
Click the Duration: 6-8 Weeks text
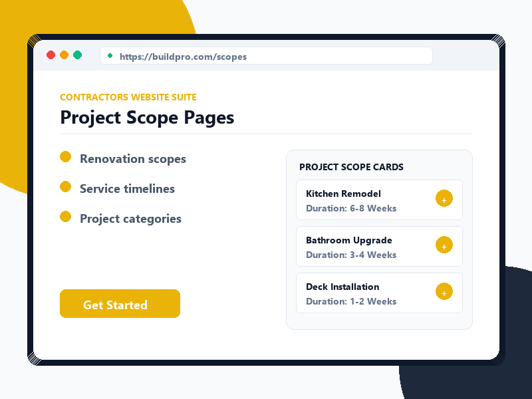click(x=351, y=208)
